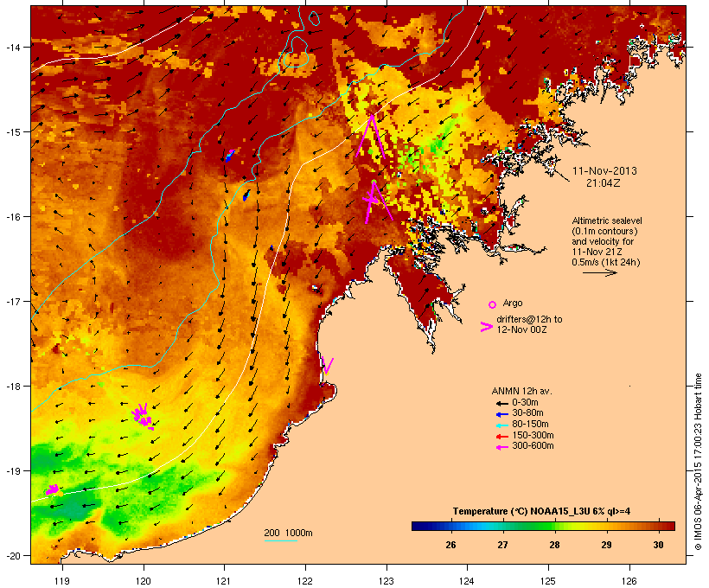Click the longitude axis label 123
The height and width of the screenshot is (588, 709).
[386, 581]
